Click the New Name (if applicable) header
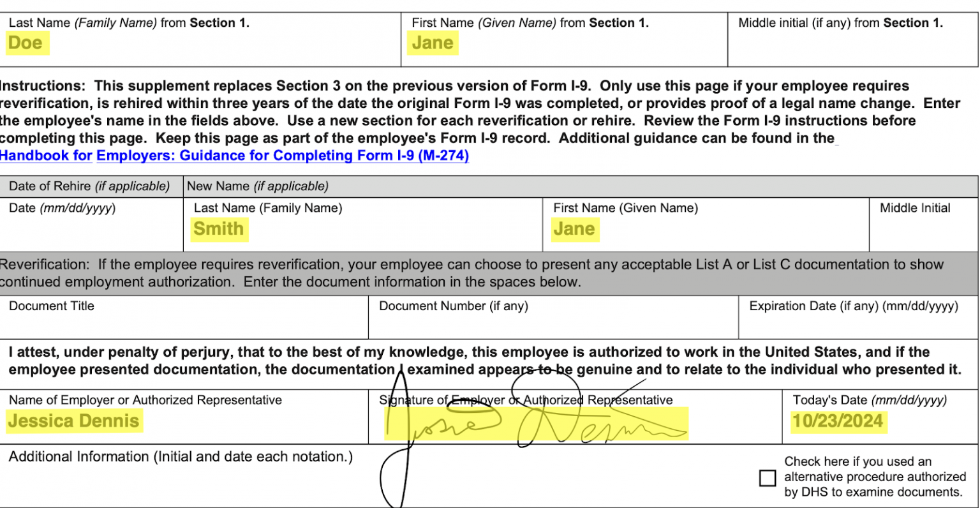 pyautogui.click(x=258, y=186)
